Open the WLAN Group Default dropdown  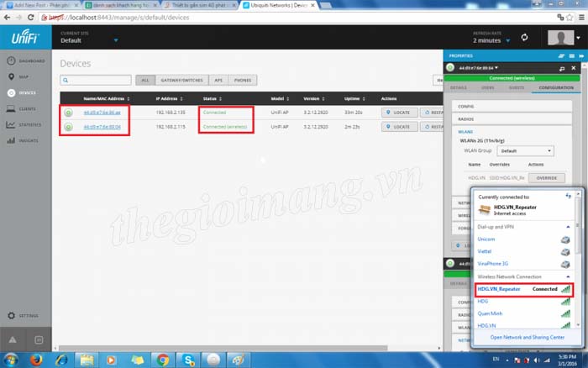(x=525, y=150)
